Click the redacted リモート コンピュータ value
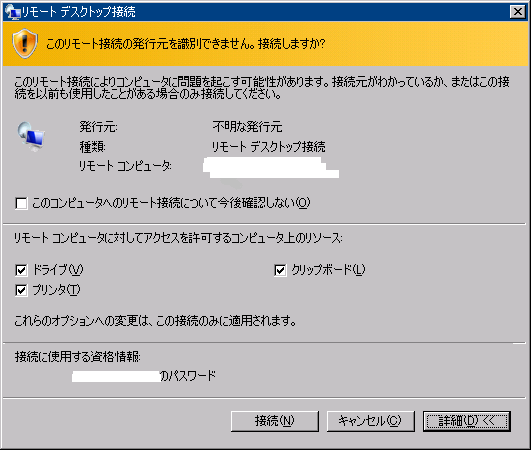This screenshot has width=531, height=450. (271, 167)
